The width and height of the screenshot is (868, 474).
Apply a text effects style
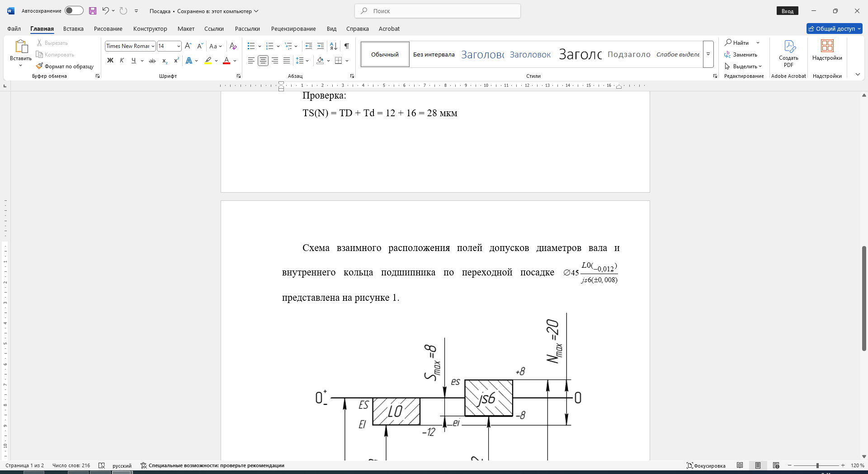[x=189, y=61]
